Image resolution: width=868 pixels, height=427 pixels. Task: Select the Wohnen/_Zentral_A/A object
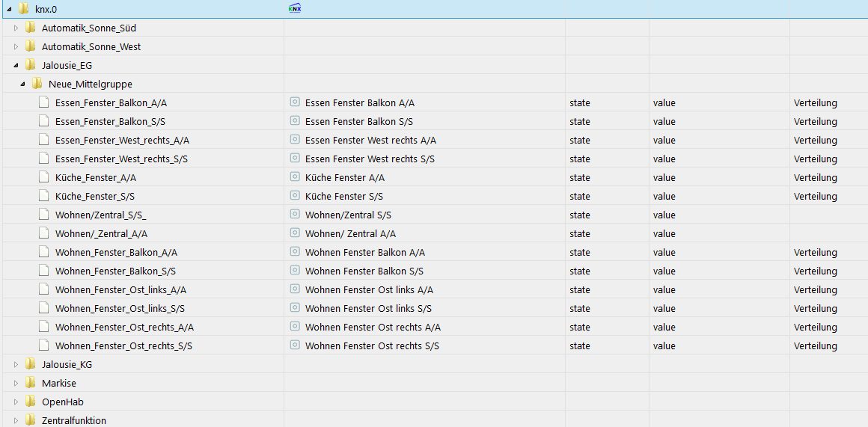pos(101,234)
